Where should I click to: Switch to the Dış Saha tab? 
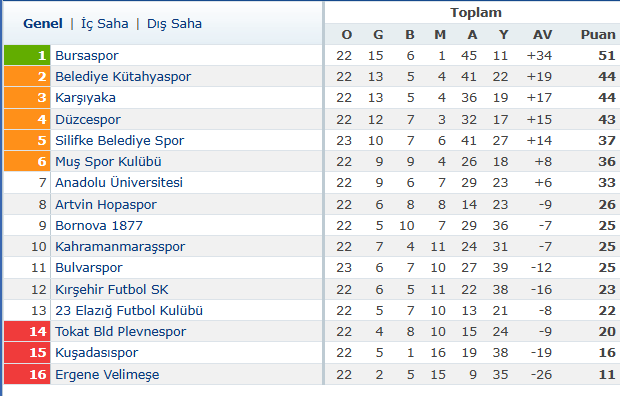tap(174, 24)
